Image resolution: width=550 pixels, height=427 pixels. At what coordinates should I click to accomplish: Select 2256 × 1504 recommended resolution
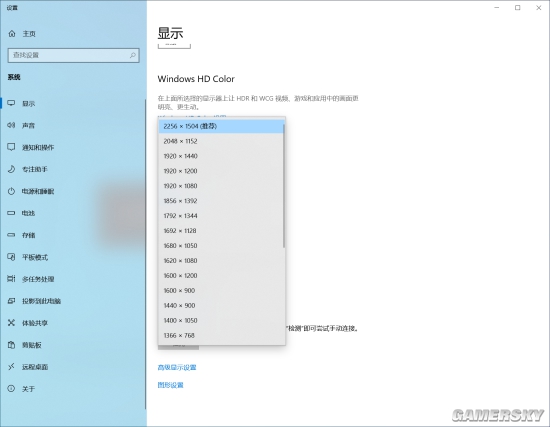click(x=221, y=126)
